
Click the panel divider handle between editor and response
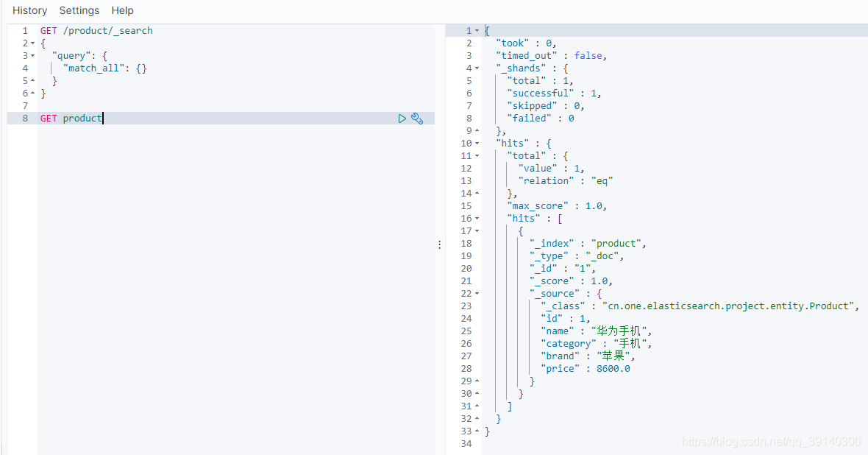tap(440, 244)
